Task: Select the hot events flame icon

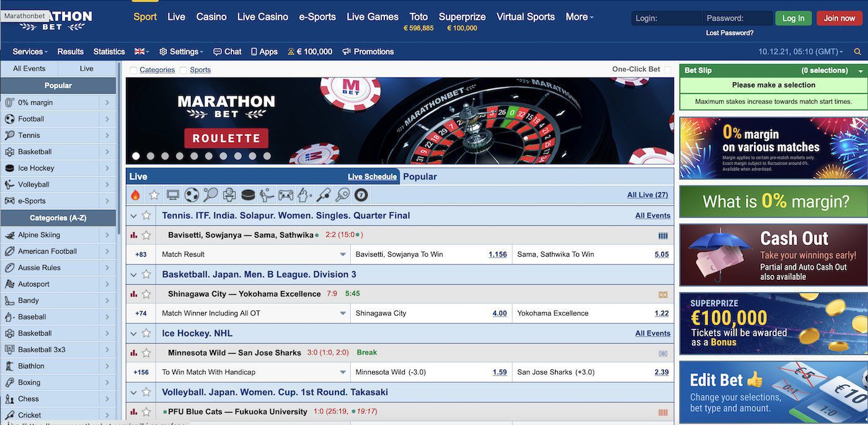Action: pos(135,195)
